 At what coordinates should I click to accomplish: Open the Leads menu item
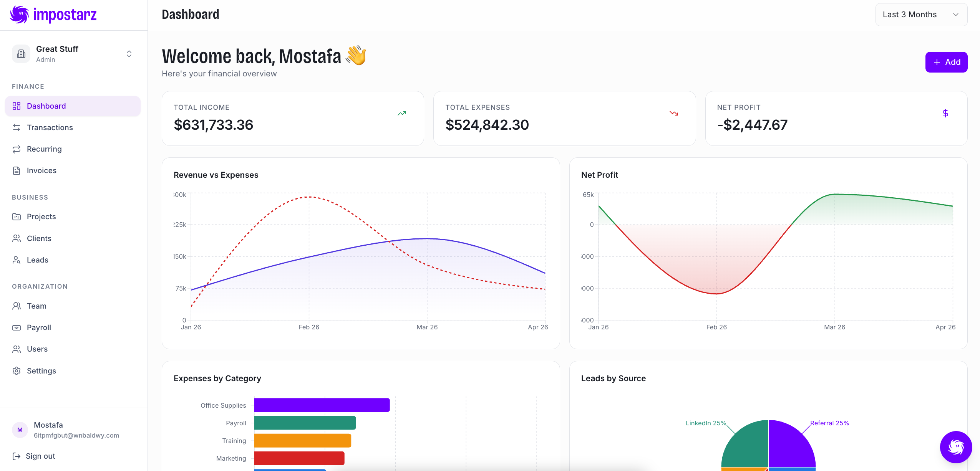pos(37,260)
